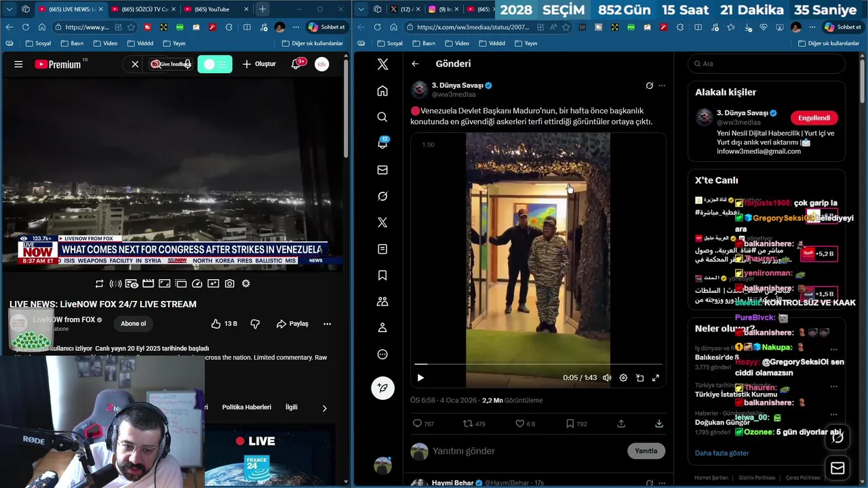Open messages envelope floating button on X

click(x=837, y=468)
